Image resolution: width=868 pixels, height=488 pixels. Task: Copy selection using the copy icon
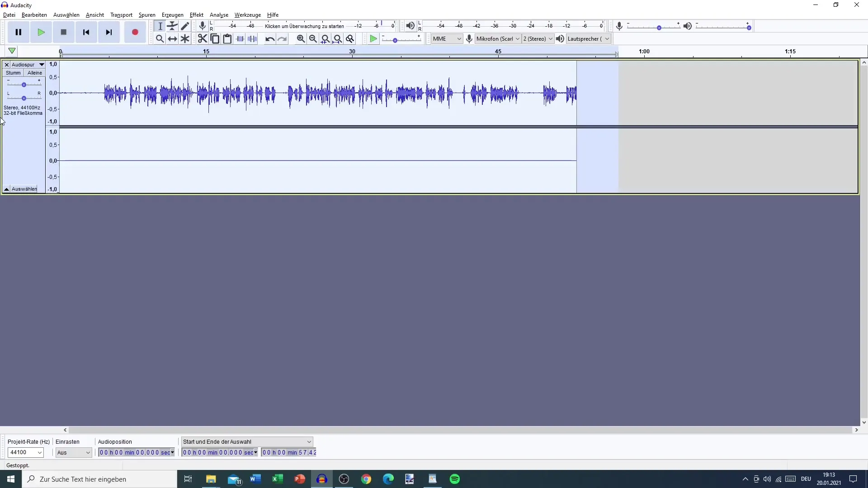pyautogui.click(x=215, y=39)
